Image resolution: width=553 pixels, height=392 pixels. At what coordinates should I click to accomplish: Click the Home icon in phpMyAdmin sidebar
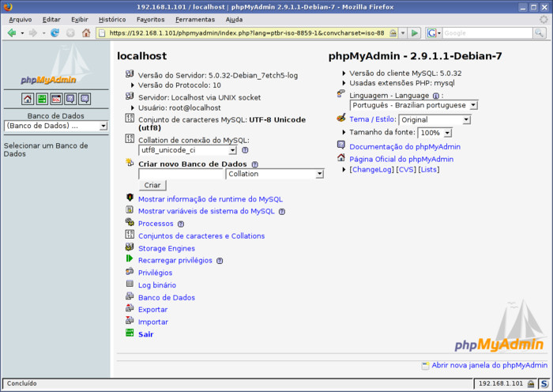tap(28, 99)
